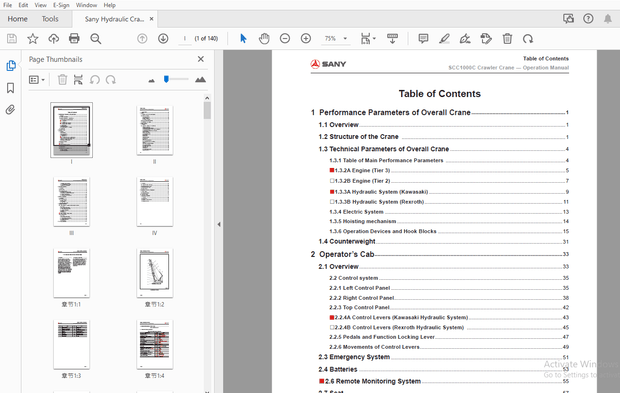Click the thumbnails panel scrollbar

point(207,111)
